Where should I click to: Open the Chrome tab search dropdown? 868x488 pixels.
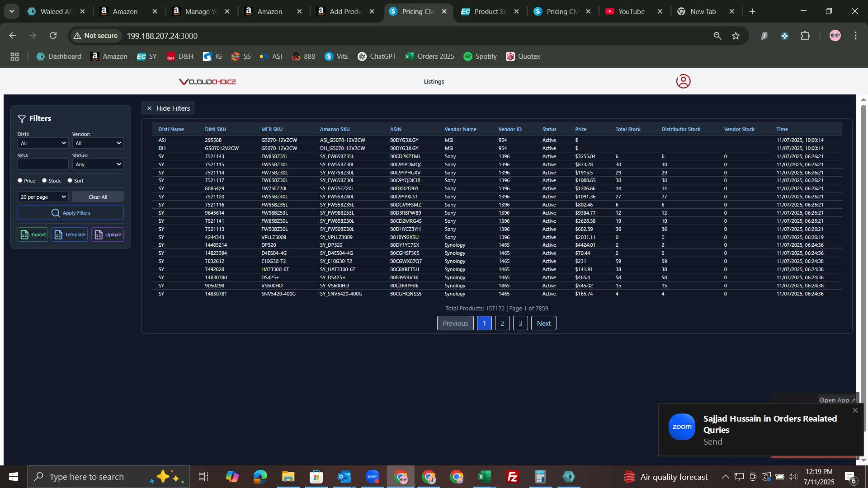tap(11, 11)
